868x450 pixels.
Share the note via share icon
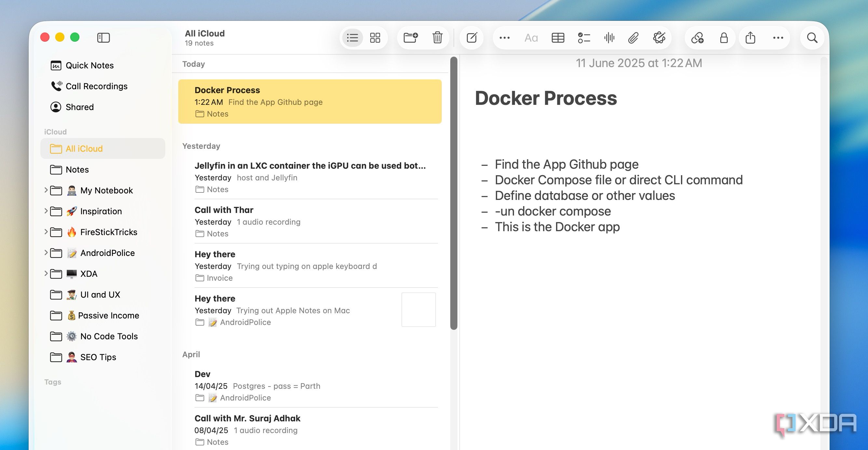pos(751,37)
